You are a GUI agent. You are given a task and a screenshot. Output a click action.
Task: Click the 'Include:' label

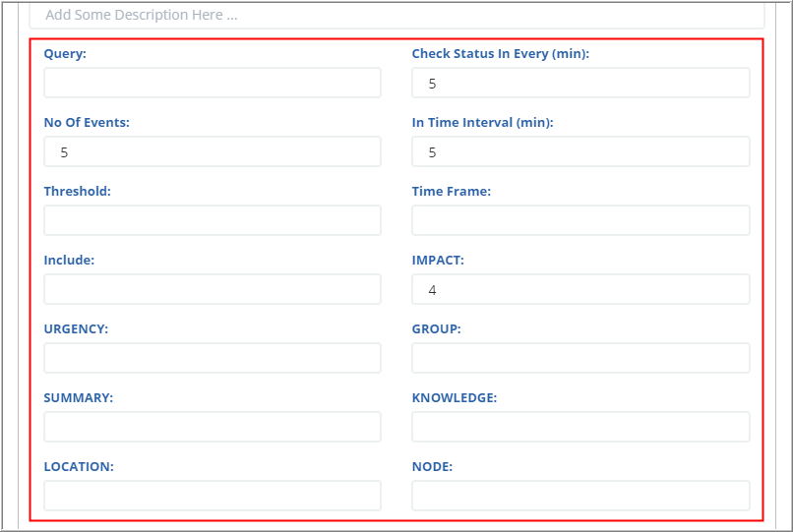click(69, 260)
